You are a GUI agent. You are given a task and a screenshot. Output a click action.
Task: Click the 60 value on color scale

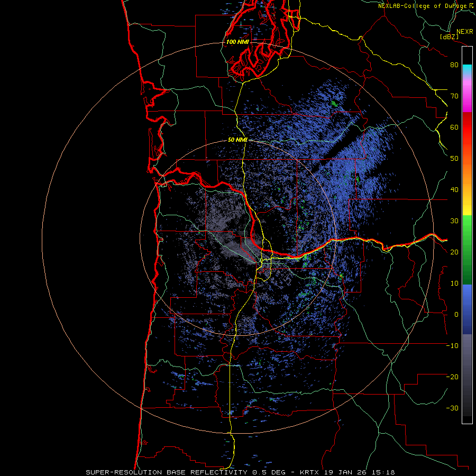[454, 127]
